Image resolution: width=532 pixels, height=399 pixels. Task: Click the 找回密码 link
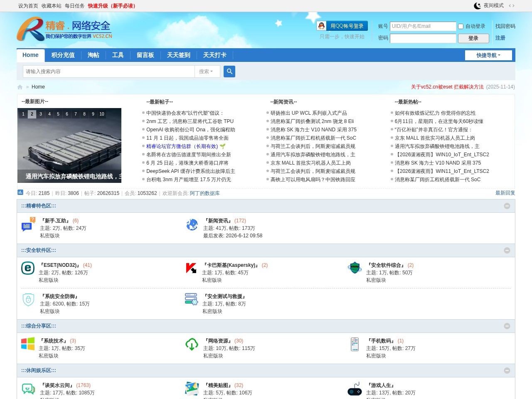click(505, 26)
